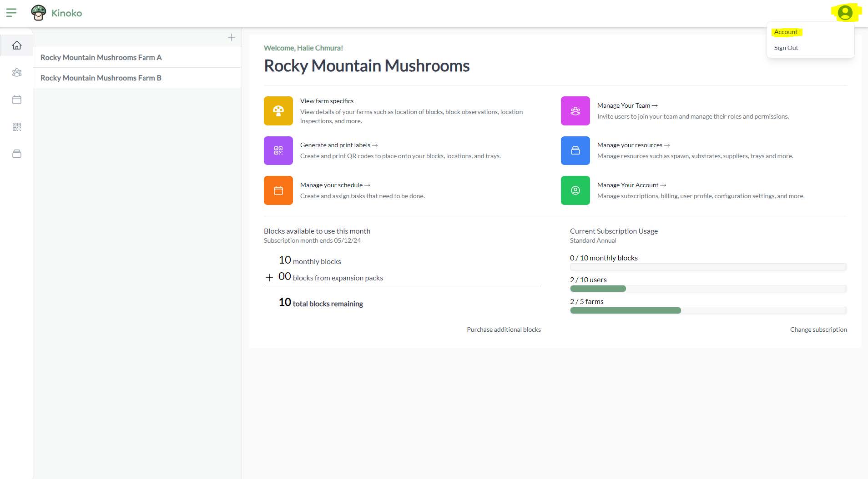Click the yellow View farm specifics icon
868x479 pixels.
click(x=278, y=111)
